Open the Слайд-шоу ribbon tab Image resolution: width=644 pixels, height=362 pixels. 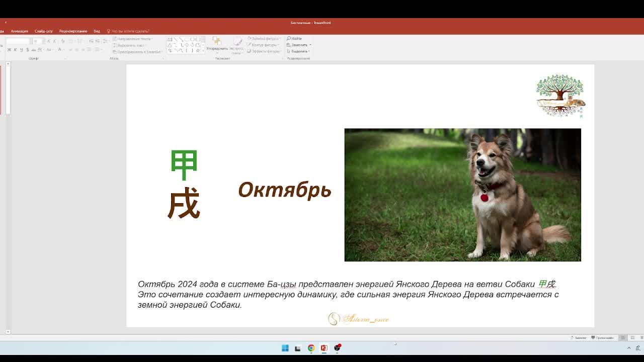click(44, 31)
